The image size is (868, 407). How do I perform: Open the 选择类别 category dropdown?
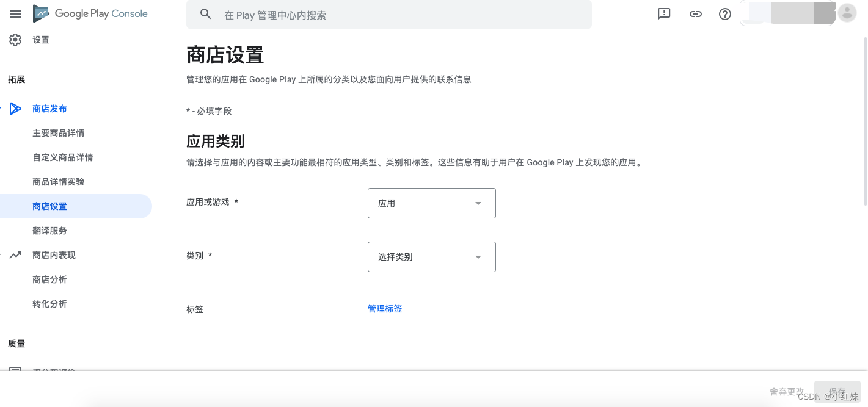tap(431, 257)
